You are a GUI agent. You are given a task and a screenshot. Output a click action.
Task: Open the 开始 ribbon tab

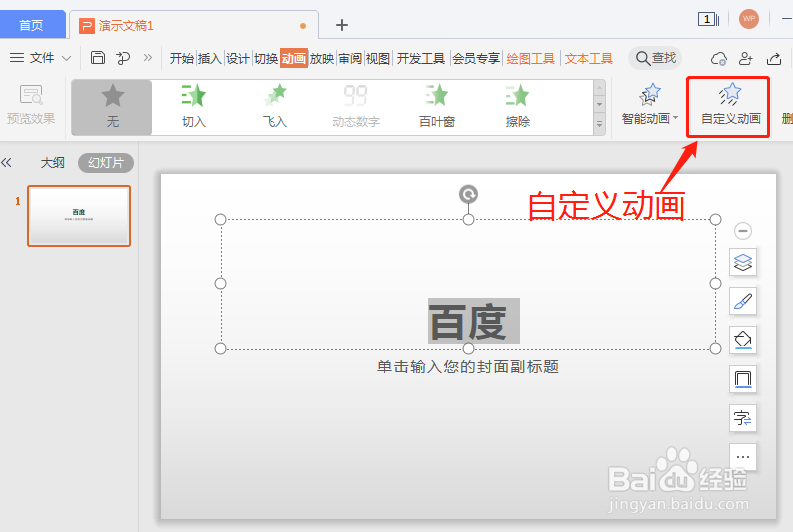coord(182,59)
